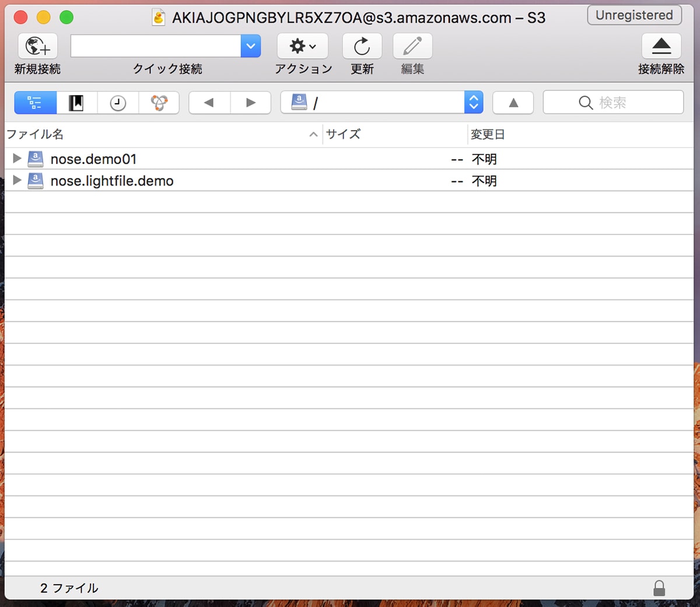Switch to the bookmarks view

(x=76, y=103)
